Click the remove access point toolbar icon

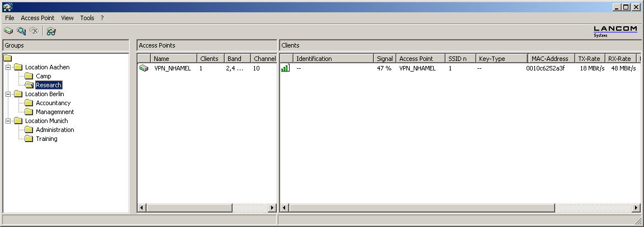34,31
